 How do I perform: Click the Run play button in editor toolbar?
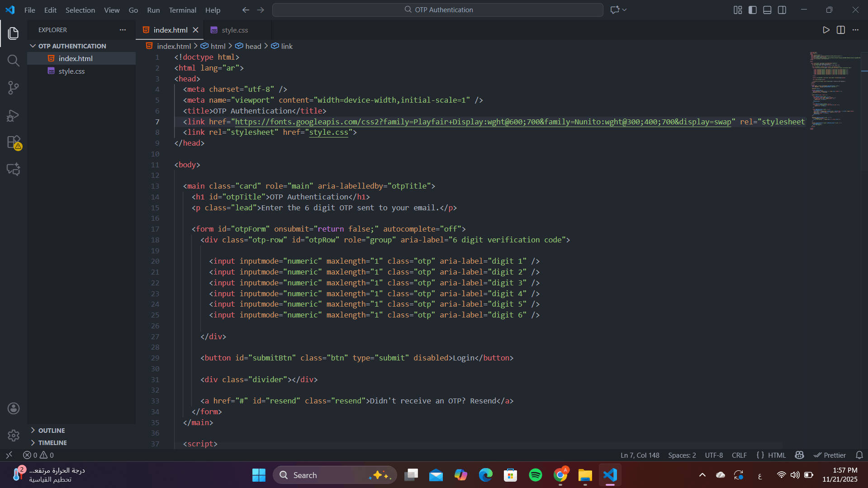tap(826, 30)
